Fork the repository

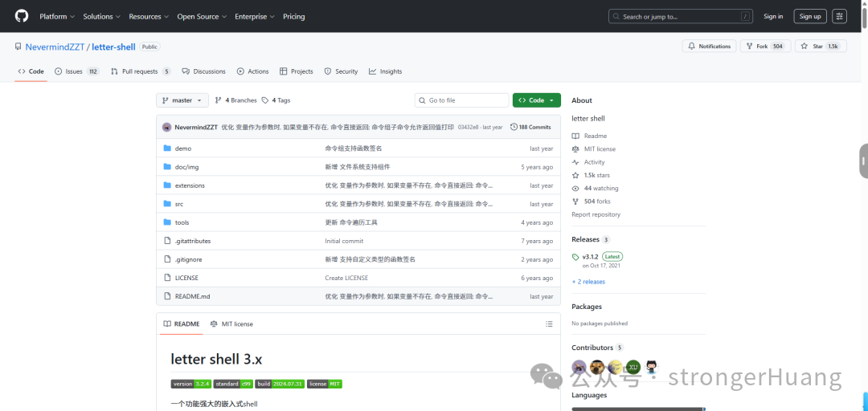(x=766, y=47)
